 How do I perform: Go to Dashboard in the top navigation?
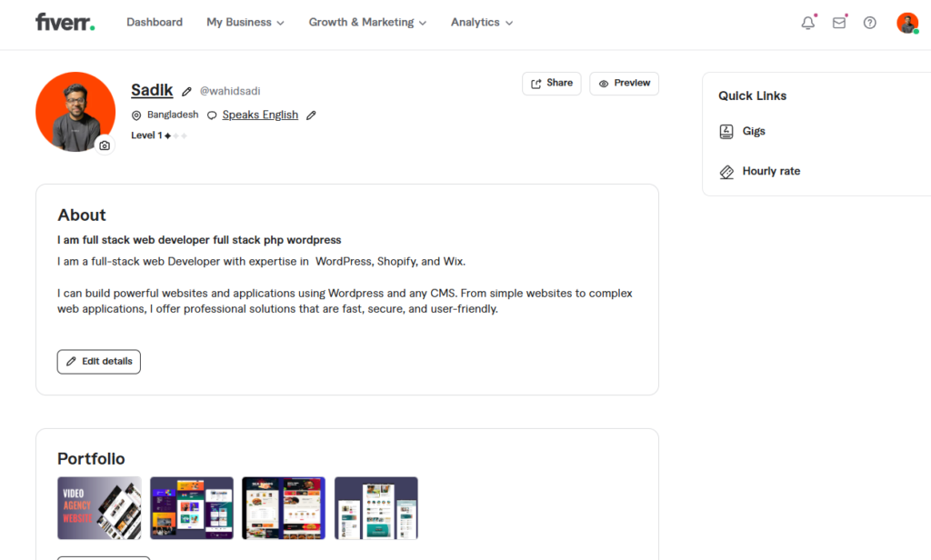(x=155, y=22)
